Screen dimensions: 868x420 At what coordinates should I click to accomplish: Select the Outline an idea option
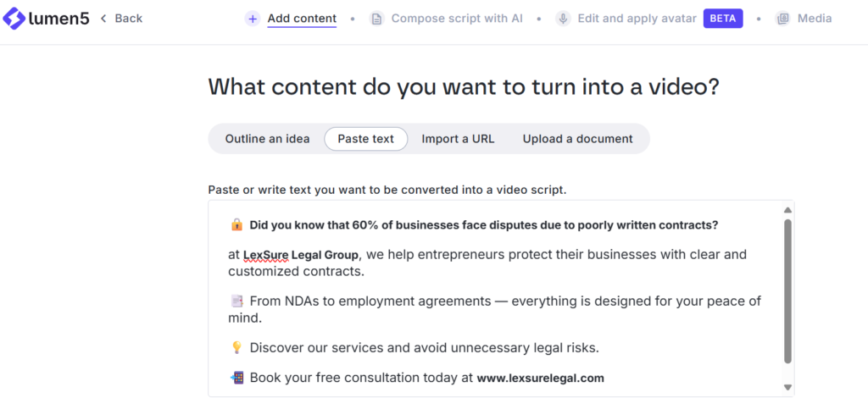point(267,139)
